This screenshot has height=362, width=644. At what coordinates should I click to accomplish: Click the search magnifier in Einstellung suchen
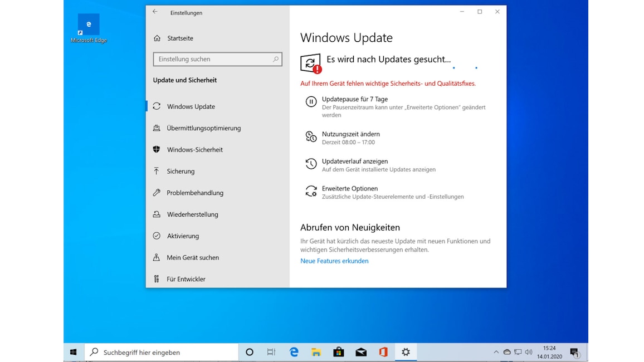(x=276, y=59)
